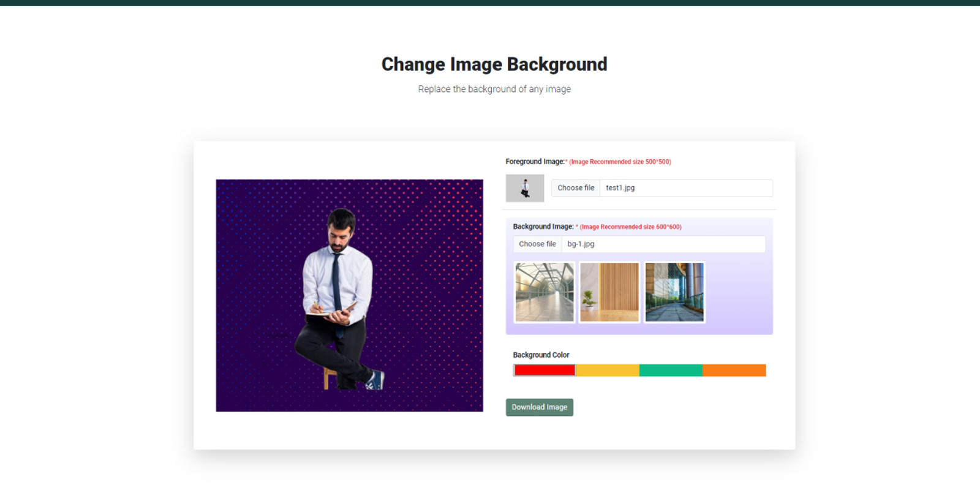Viewport: 980px width, 490px height.
Task: Click the test1.jpg file name field
Action: pos(685,188)
